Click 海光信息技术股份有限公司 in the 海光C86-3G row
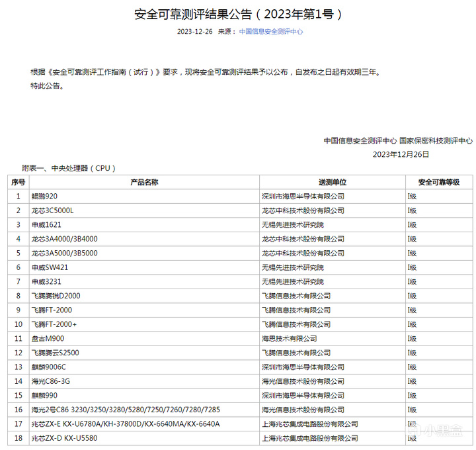Viewport: 476px width, 450px height. click(303, 381)
